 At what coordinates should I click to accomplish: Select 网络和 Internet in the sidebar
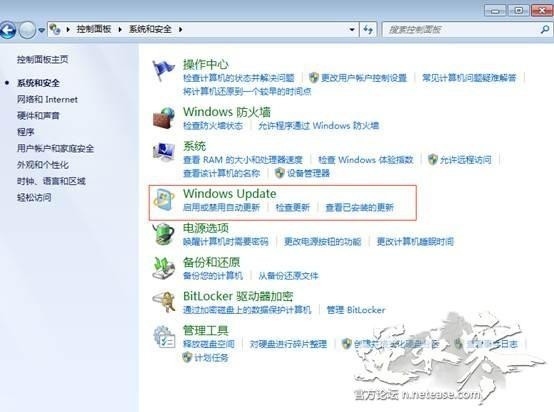coord(47,100)
